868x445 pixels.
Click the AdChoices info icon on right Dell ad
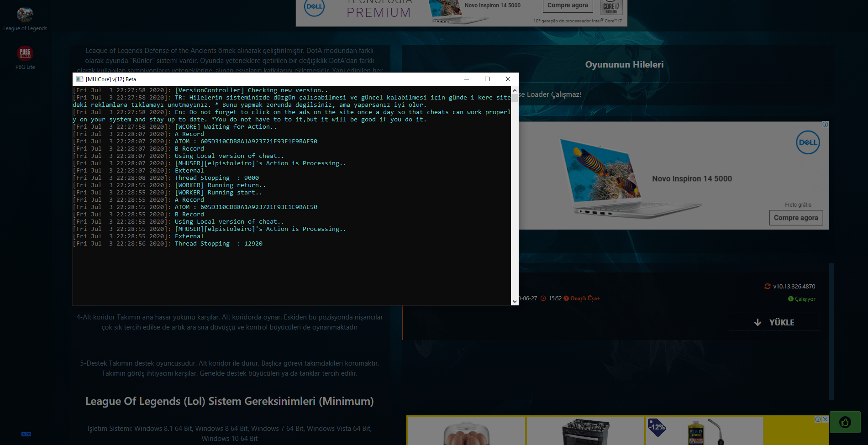coord(825,124)
